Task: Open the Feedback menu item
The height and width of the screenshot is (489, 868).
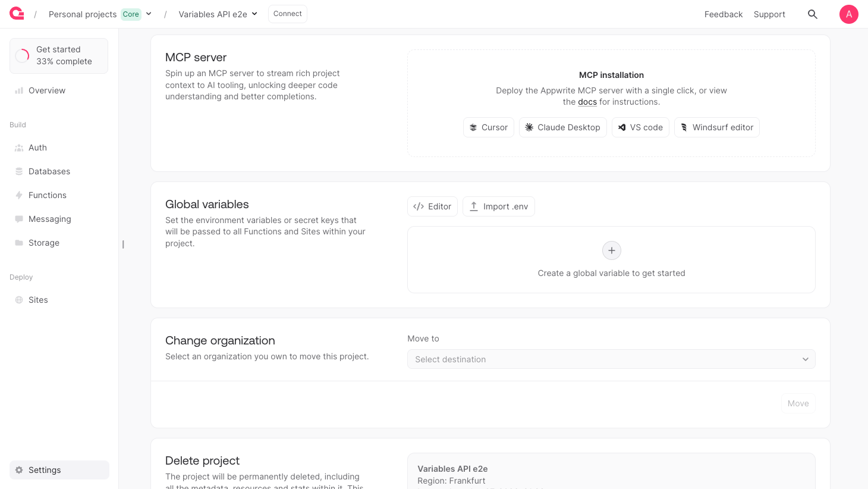Action: (x=724, y=14)
